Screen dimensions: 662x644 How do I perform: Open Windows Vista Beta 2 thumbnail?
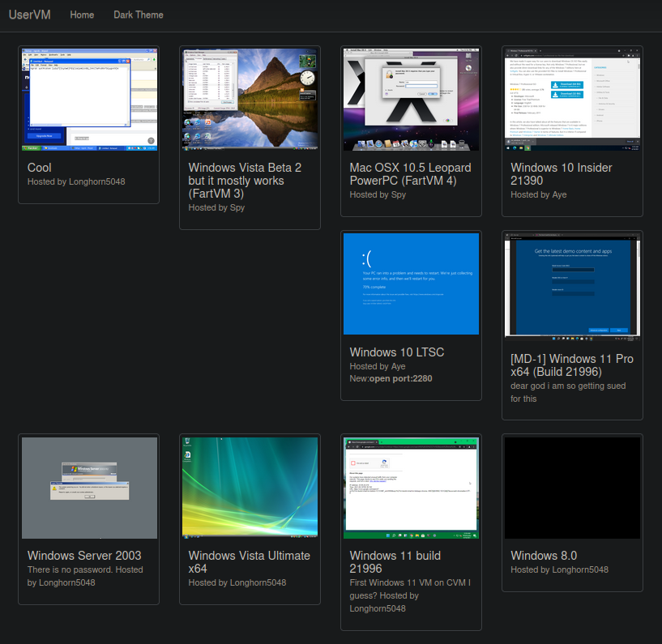(x=250, y=100)
